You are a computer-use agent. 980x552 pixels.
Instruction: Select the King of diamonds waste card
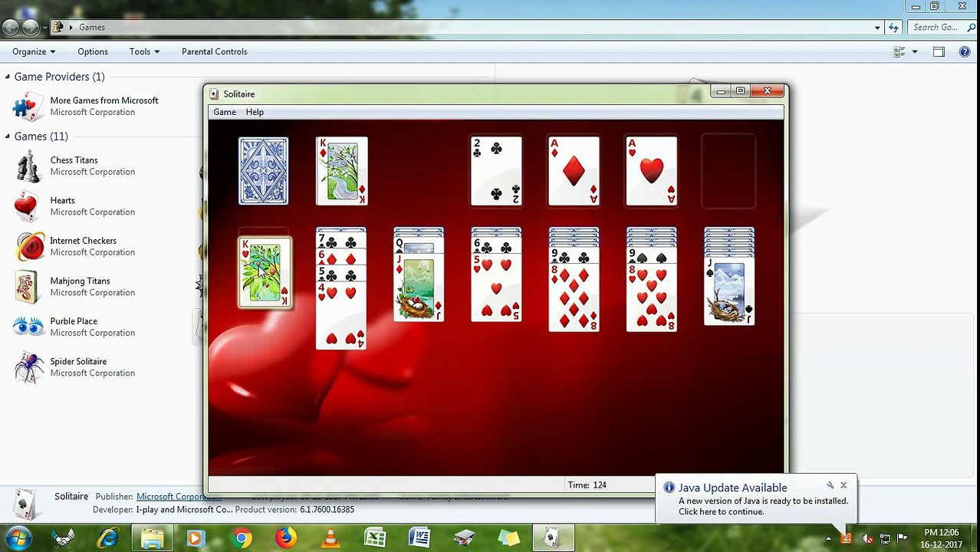click(342, 171)
